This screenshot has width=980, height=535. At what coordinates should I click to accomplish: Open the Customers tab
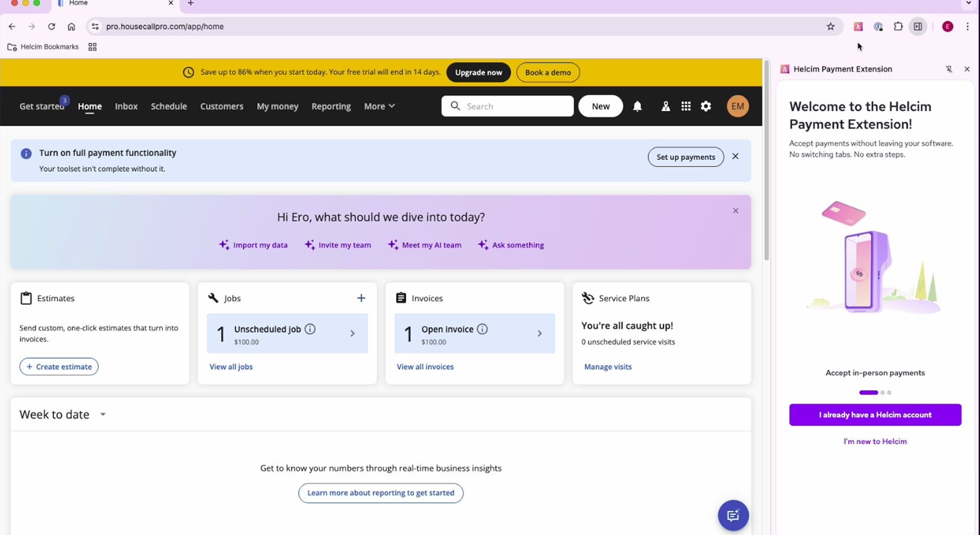222,106
